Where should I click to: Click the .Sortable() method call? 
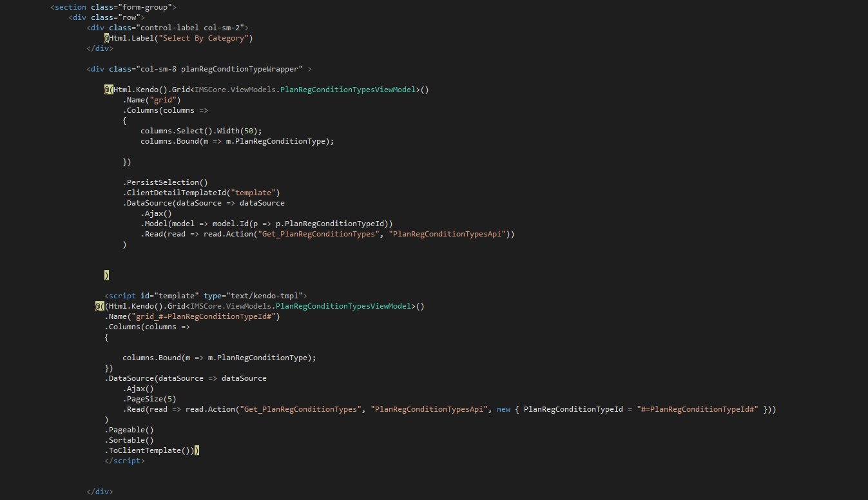[x=130, y=440]
